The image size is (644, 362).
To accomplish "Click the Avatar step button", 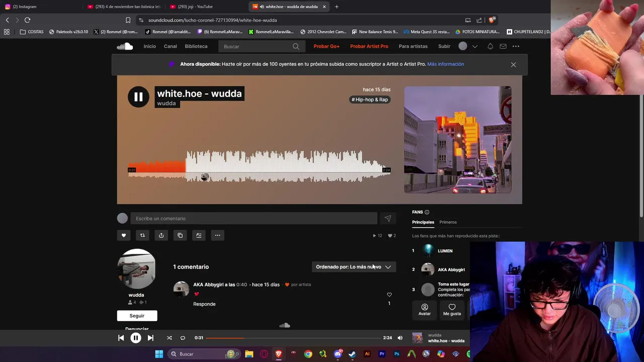I will click(425, 310).
